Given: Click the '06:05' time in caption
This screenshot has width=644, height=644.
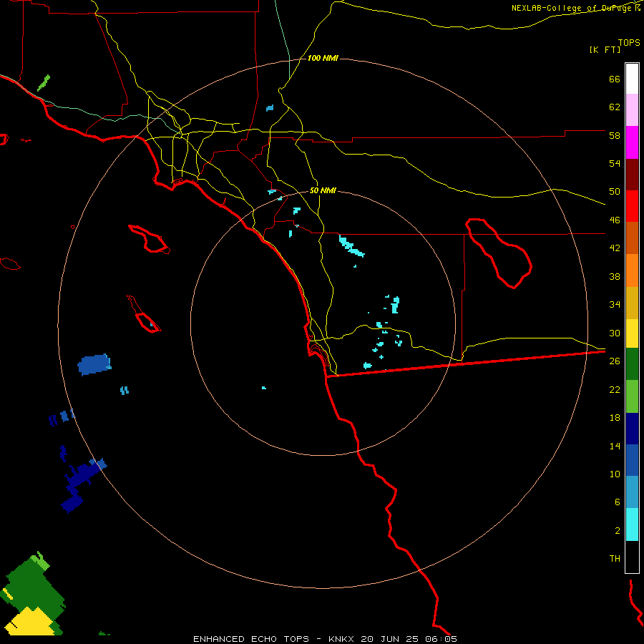Looking at the screenshot, I should pyautogui.click(x=441, y=639).
